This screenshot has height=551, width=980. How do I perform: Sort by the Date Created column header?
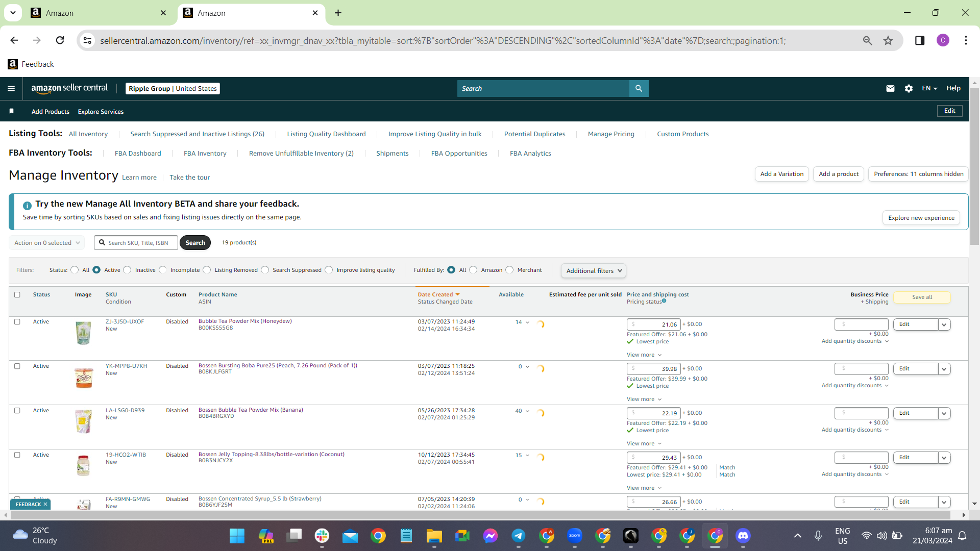click(438, 295)
